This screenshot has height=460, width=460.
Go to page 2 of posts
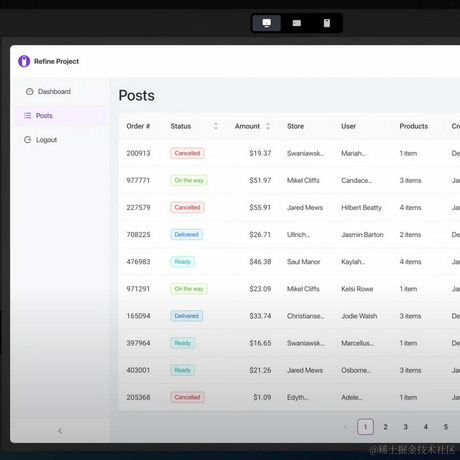385,427
